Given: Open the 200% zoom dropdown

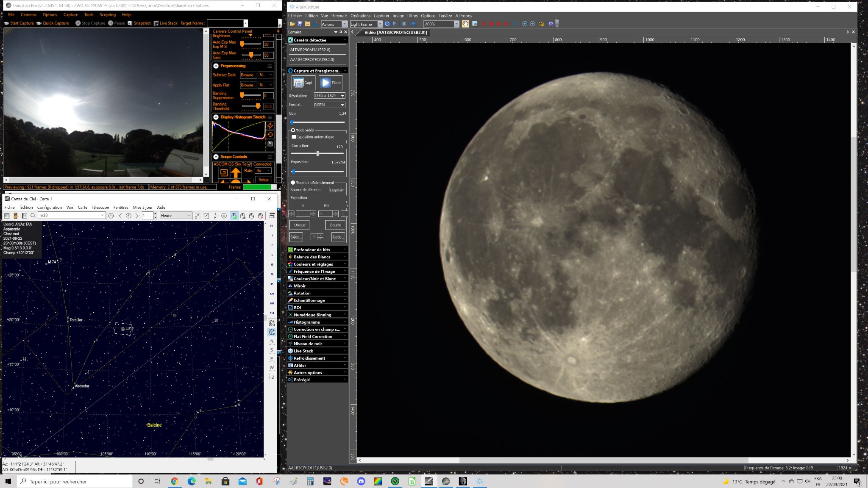Looking at the screenshot, I should click(441, 24).
